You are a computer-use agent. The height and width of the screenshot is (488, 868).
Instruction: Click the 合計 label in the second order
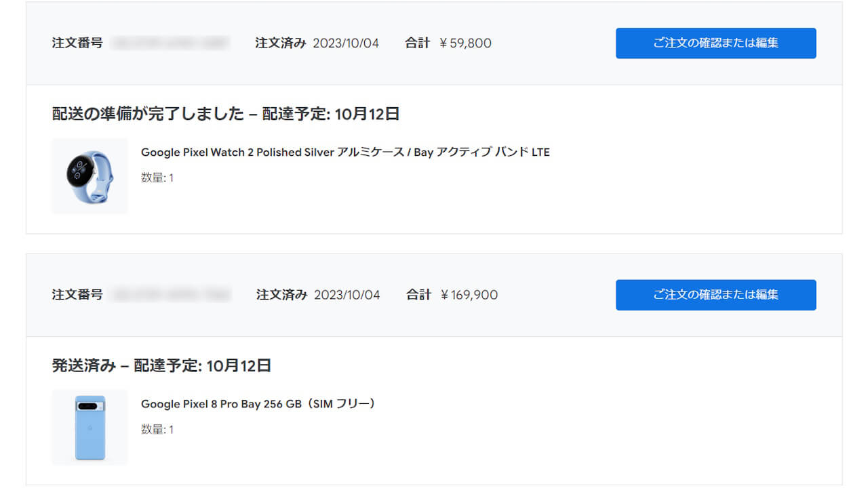point(418,295)
